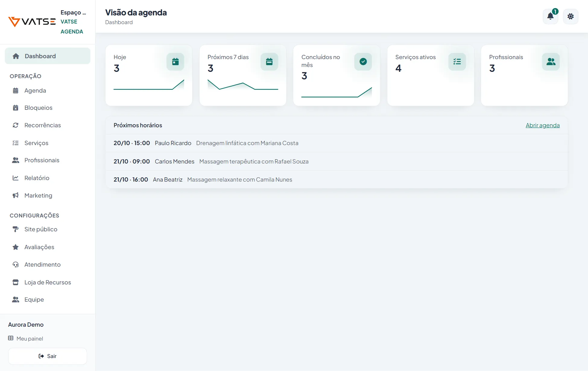Image resolution: width=588 pixels, height=371 pixels.
Task: Click the Sair logout button
Action: point(48,356)
